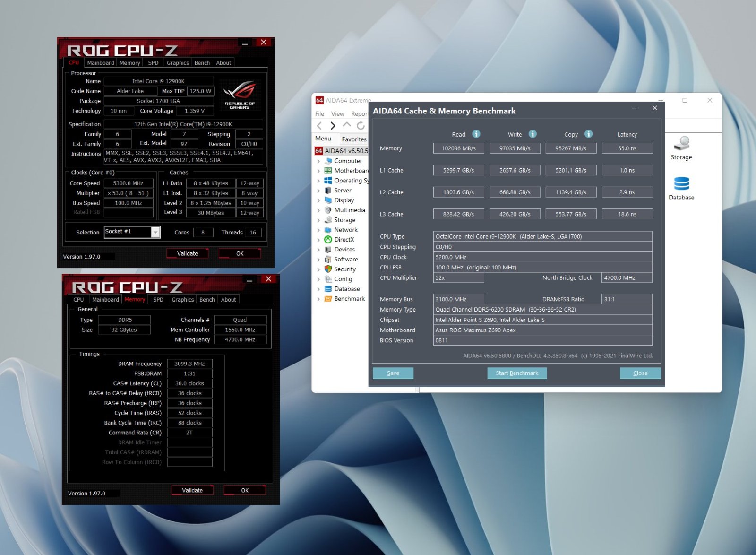This screenshot has height=555, width=756.
Task: Expand the Multimedia tree node
Action: pyautogui.click(x=318, y=210)
